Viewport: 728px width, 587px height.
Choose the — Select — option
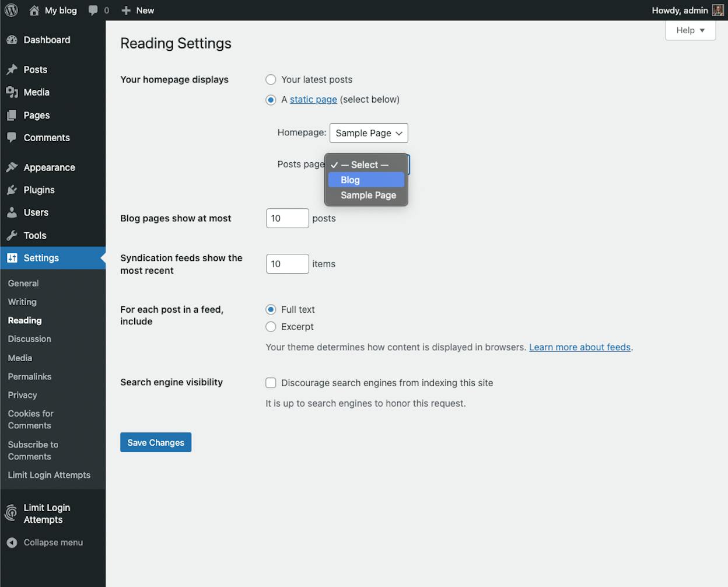[x=366, y=165]
